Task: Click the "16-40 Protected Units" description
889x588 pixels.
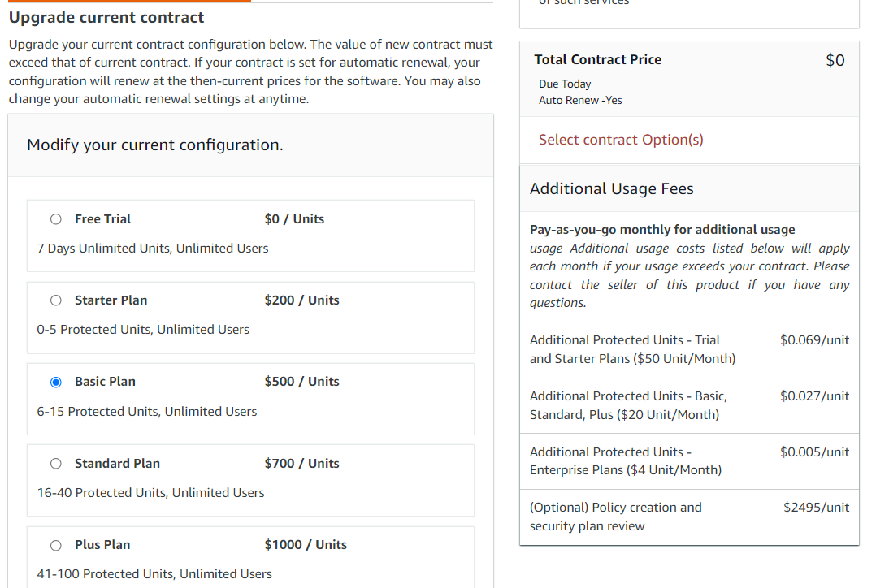Action: (150, 493)
